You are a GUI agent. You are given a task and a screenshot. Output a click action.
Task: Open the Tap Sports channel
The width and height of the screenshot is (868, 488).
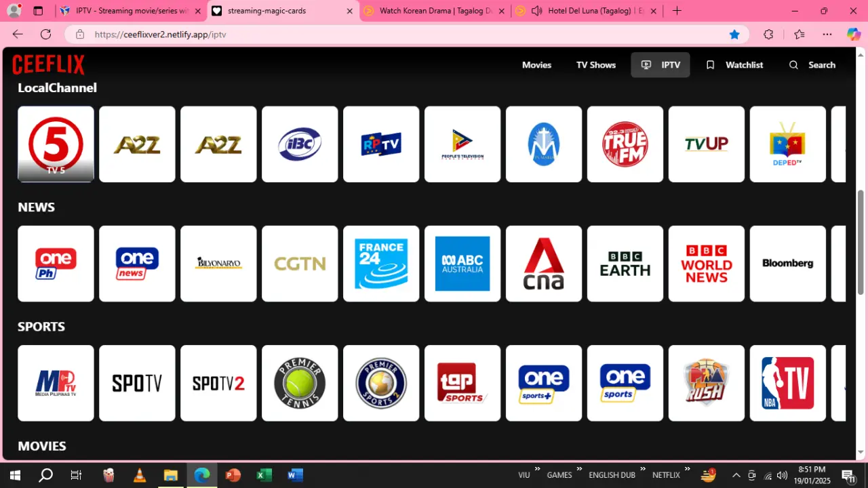(462, 383)
